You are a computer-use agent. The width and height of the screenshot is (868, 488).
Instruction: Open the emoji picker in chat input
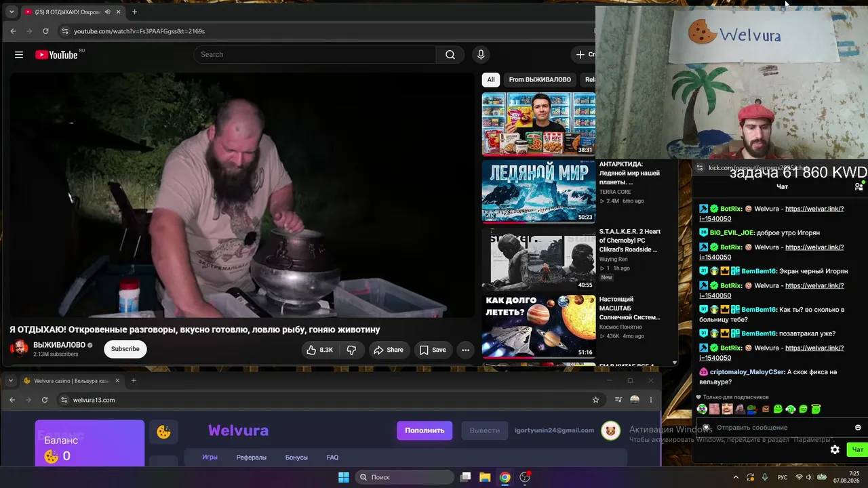[x=858, y=428]
